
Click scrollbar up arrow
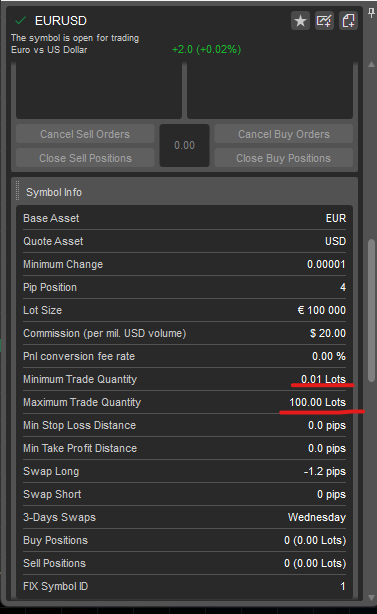(x=372, y=64)
